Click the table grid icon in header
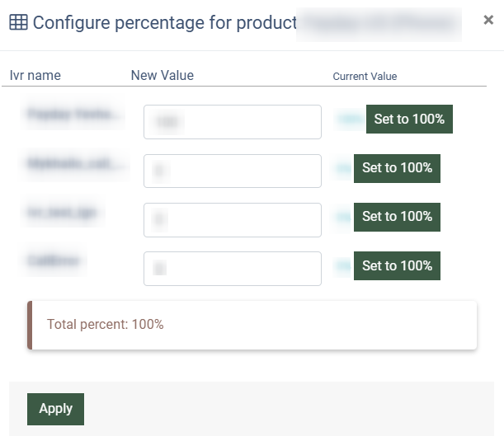This screenshot has width=504, height=441. coord(18,23)
